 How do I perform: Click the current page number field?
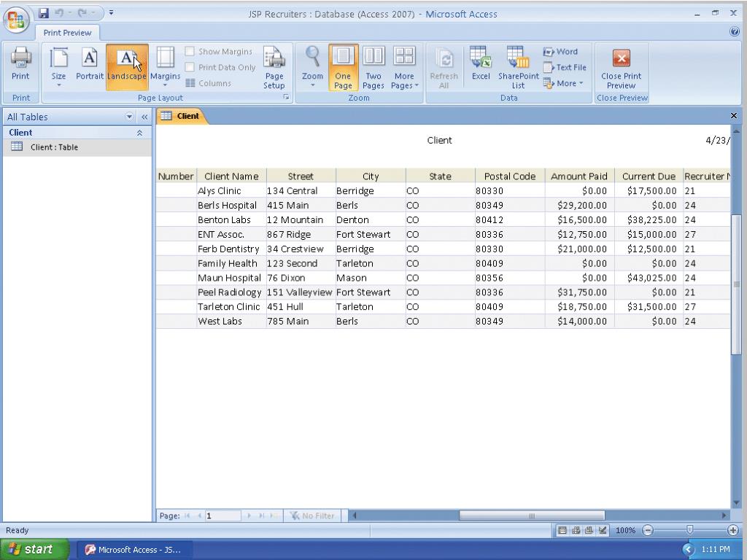click(223, 516)
